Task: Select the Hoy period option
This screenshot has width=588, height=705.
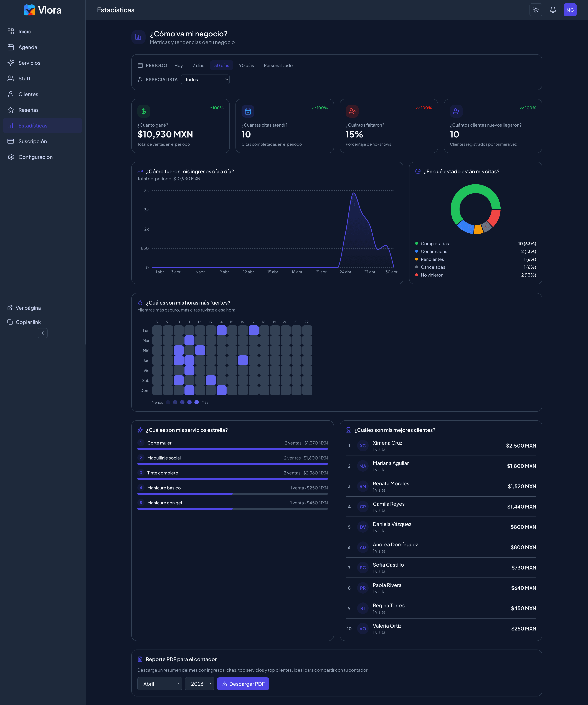Action: coord(178,65)
